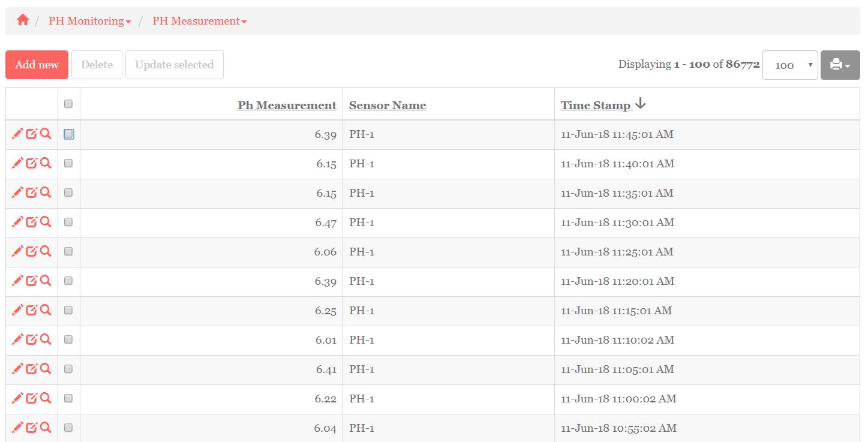Screen dimensions: 868x442
Task: Click the home icon in breadcrumb
Action: 23,20
